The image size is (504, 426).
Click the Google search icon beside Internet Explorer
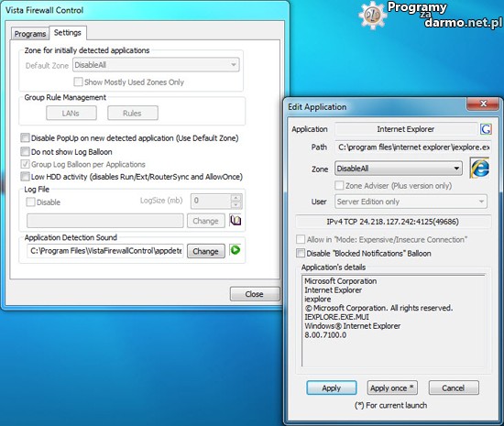pyautogui.click(x=486, y=129)
